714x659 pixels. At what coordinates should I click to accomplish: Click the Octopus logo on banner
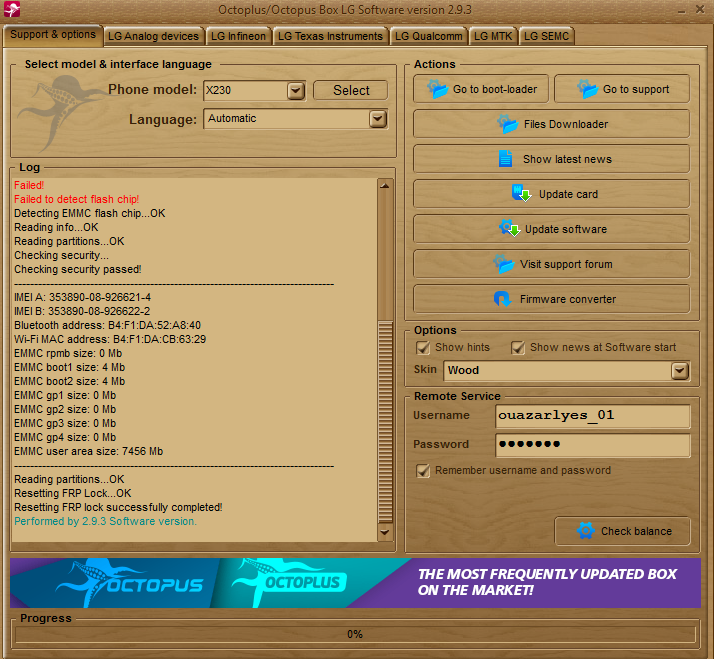tap(130, 583)
